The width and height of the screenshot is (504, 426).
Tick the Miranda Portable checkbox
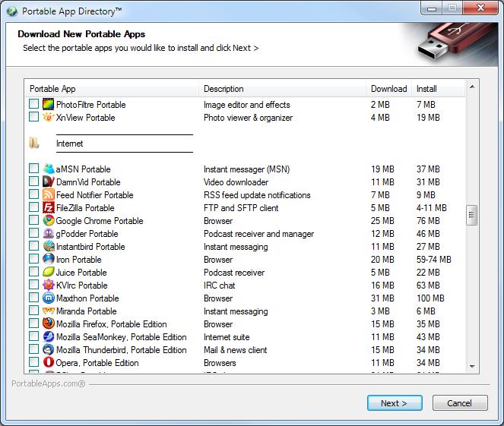point(33,311)
